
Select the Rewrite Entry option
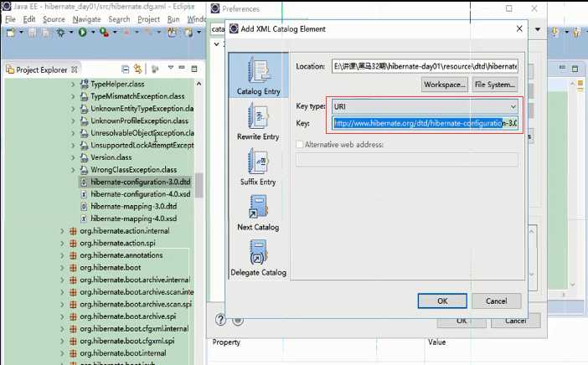pyautogui.click(x=258, y=121)
